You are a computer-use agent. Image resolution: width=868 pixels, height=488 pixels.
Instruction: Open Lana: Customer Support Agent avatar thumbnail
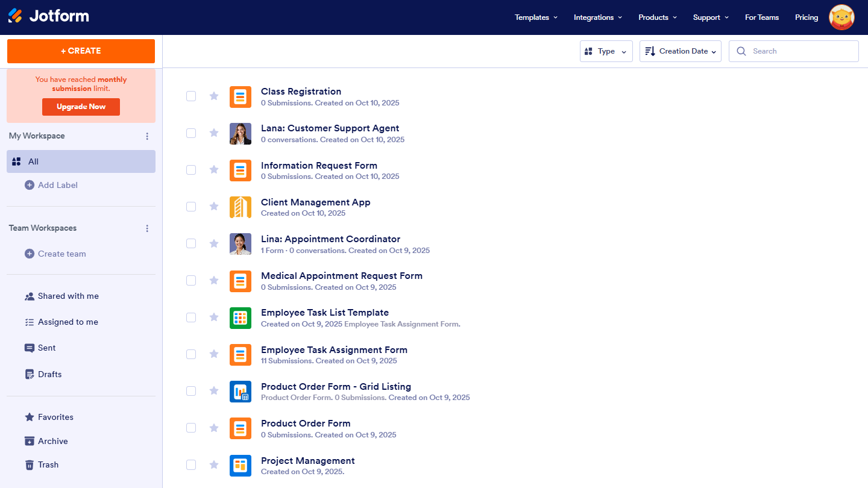[x=241, y=134]
